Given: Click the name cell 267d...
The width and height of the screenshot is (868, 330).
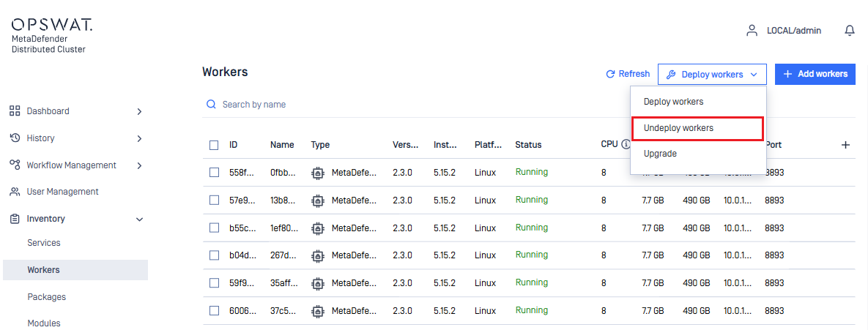Looking at the screenshot, I should (x=284, y=255).
